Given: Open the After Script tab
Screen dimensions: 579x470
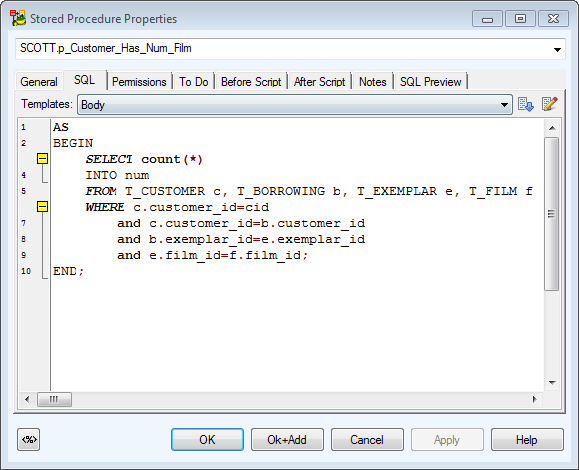Looking at the screenshot, I should point(319,82).
